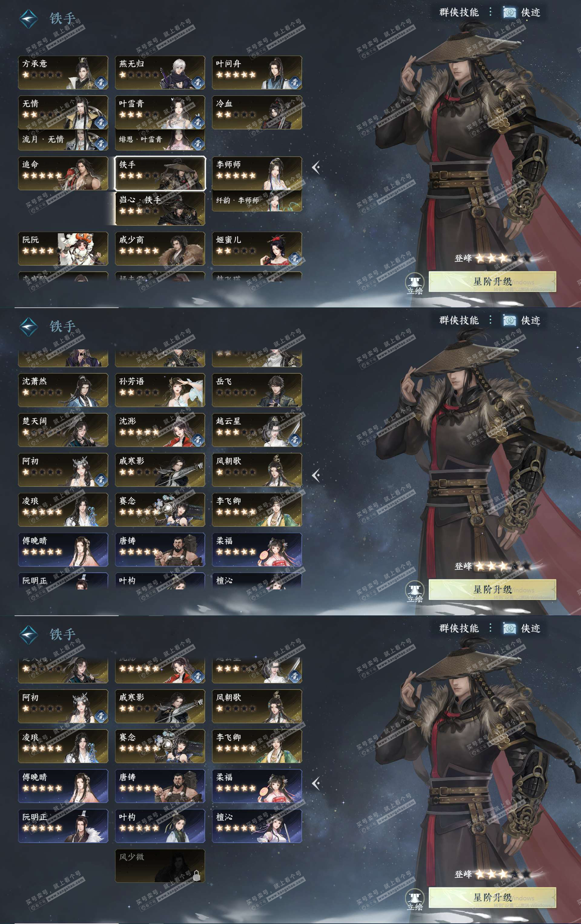Select the 冷血 hero card
The width and height of the screenshot is (581, 924).
[x=257, y=112]
